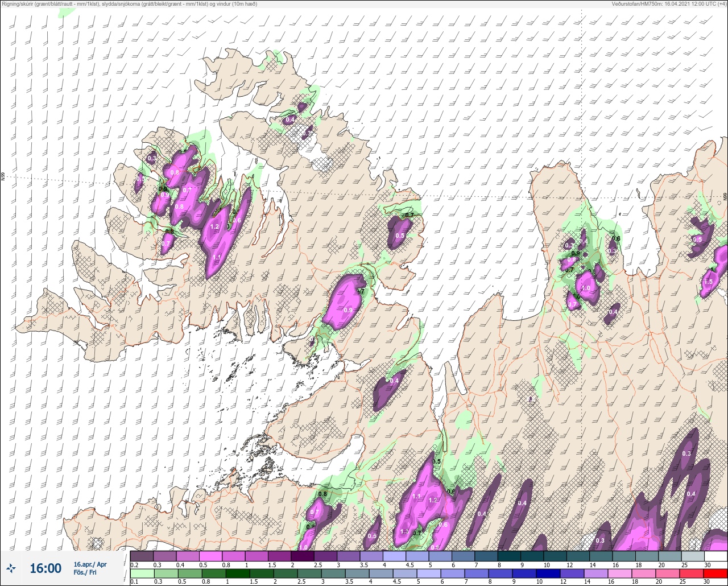Click the 1.5 value near the map's east edge
This screenshot has width=728, height=586.
tap(708, 282)
